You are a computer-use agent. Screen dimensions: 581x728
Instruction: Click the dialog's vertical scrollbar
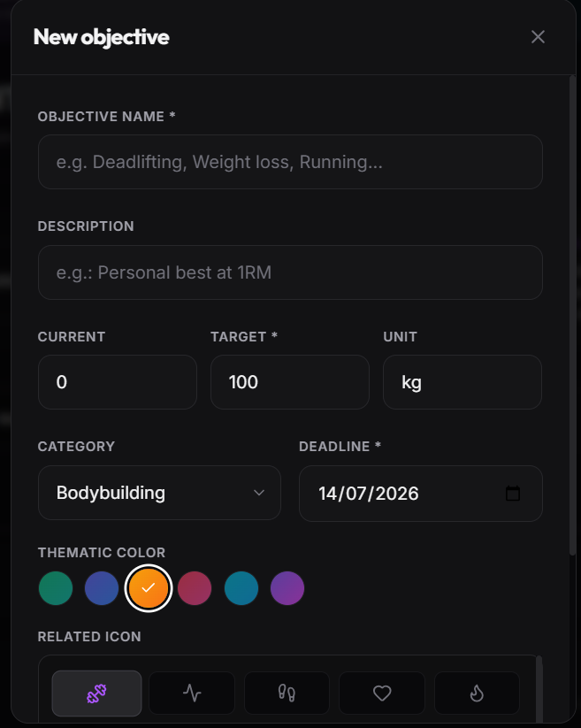pyautogui.click(x=573, y=316)
